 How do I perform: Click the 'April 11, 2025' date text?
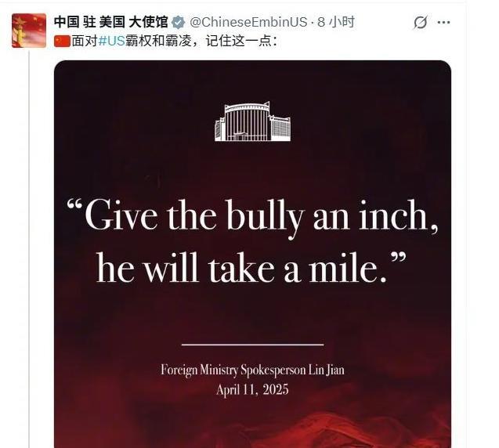coord(253,390)
